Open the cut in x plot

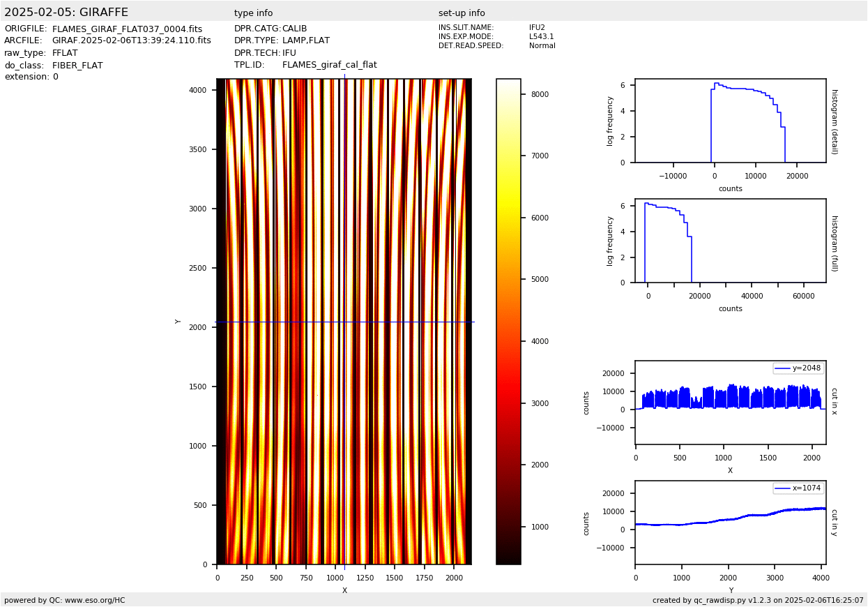click(x=730, y=403)
